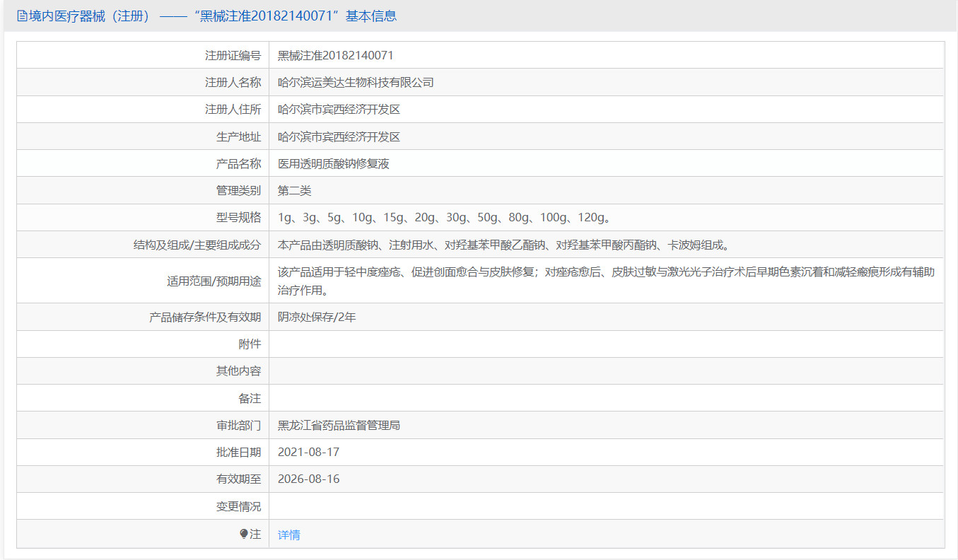The image size is (958, 560).
Task: Click the 附件 label
Action: pyautogui.click(x=250, y=344)
